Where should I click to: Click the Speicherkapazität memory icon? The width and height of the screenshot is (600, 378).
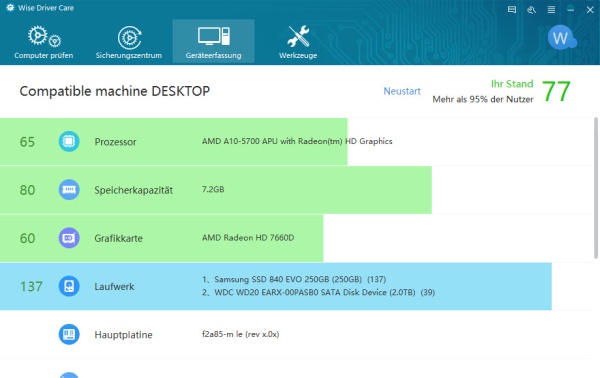pos(69,190)
